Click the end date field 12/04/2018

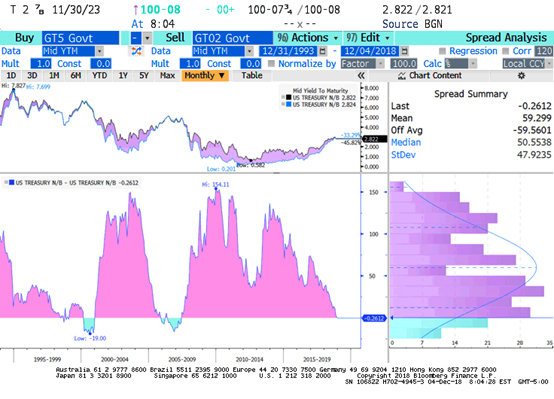tap(370, 51)
